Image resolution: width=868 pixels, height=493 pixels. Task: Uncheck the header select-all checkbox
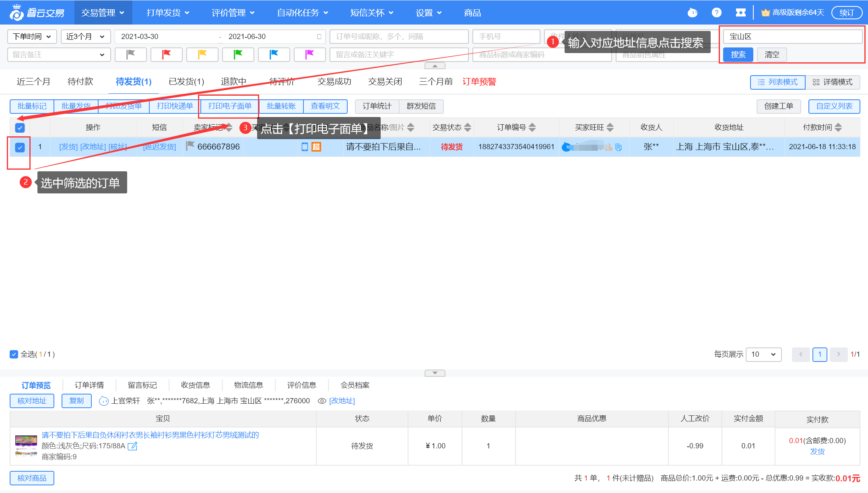[20, 127]
